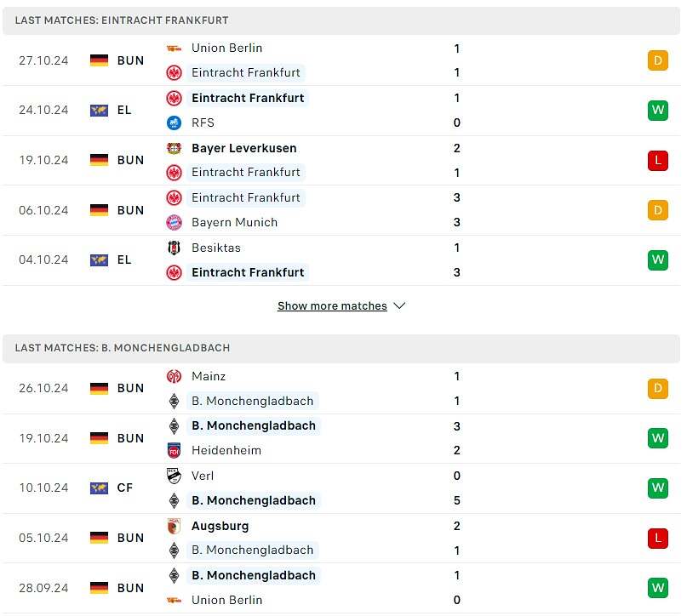Viewport: 687px width, 616px height.
Task: Click the Bayer Leverkusen crest icon
Action: coord(174,148)
